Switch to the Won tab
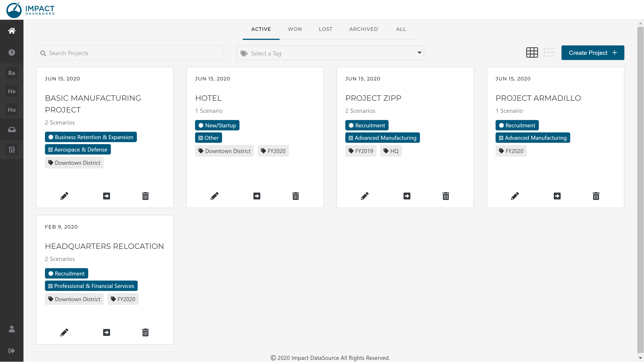This screenshot has width=644, height=362. point(295,29)
